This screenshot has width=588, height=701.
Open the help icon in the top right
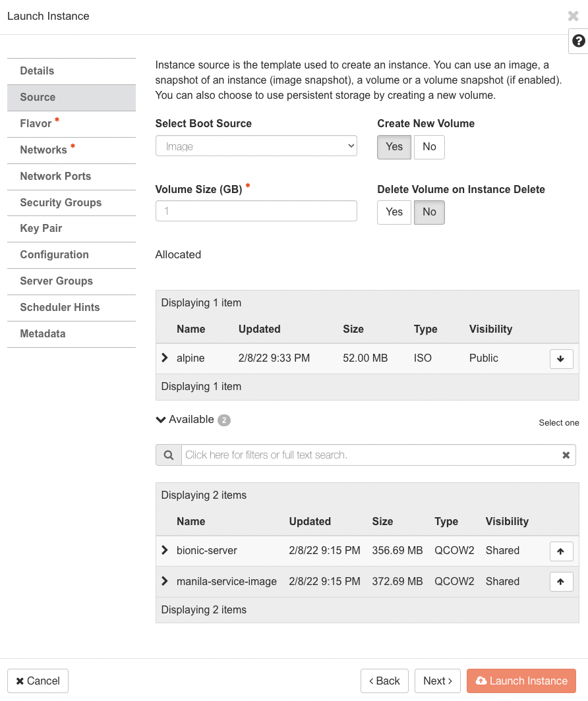click(x=578, y=40)
